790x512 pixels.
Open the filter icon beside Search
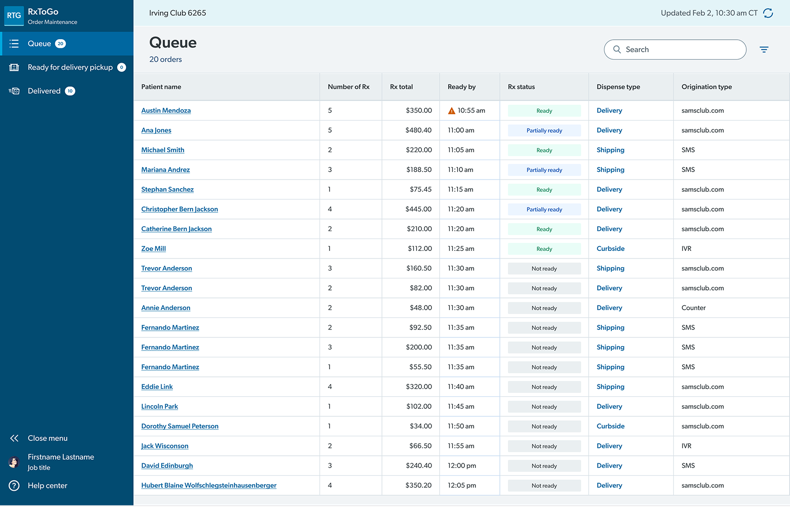[x=764, y=49]
